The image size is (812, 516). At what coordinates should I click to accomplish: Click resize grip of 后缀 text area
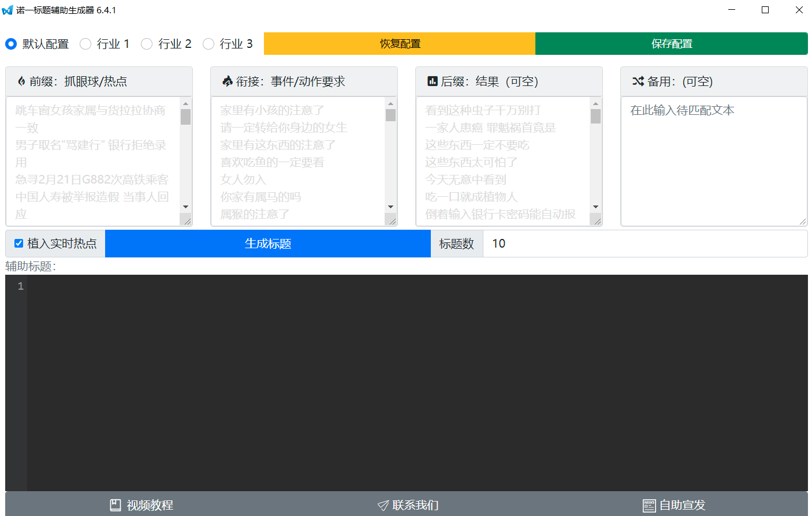click(x=597, y=220)
